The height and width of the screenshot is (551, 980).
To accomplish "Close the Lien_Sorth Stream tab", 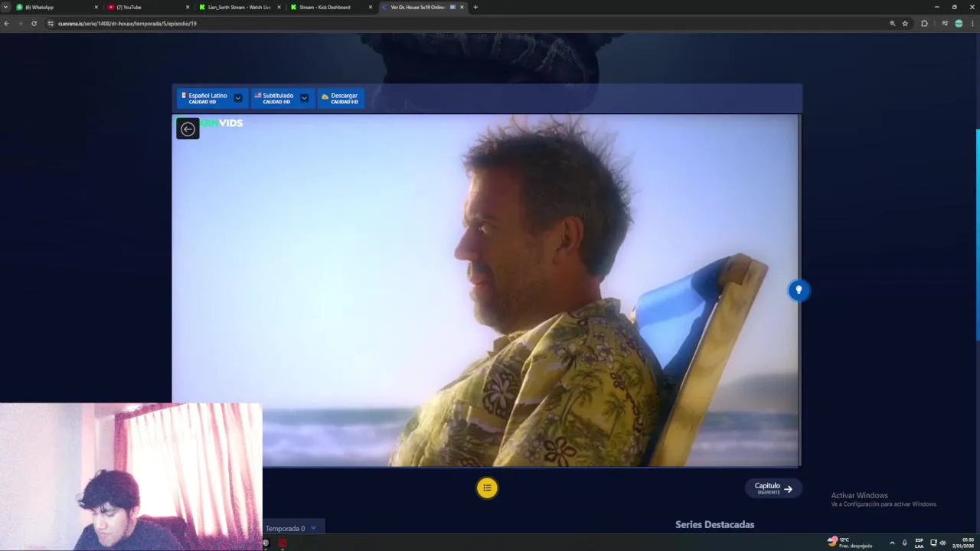I will 279,7.
